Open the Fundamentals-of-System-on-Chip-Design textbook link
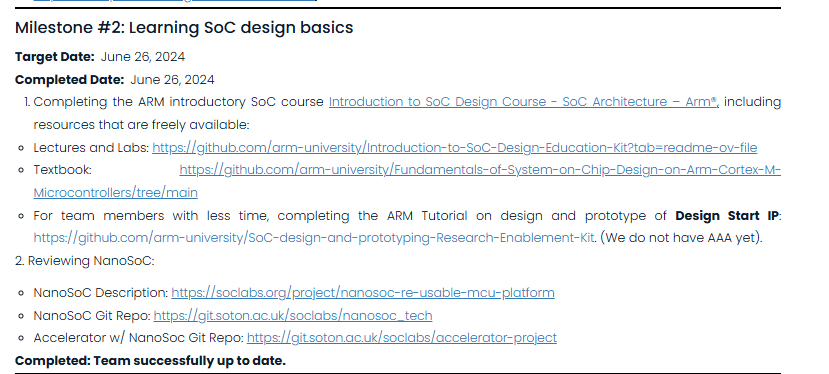Screen dimensions: 829x374 click(x=480, y=170)
